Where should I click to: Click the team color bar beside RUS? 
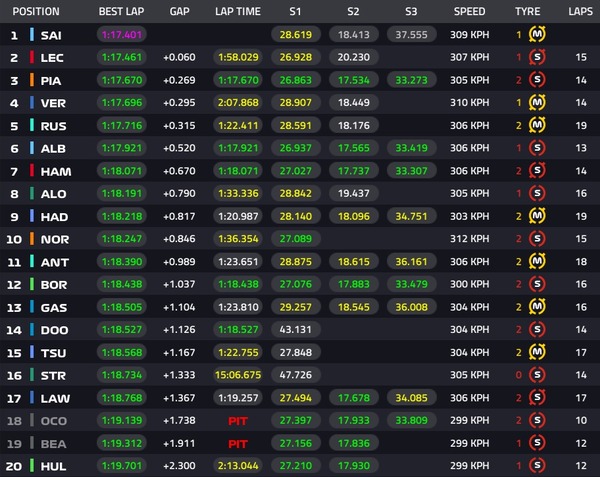click(x=32, y=125)
